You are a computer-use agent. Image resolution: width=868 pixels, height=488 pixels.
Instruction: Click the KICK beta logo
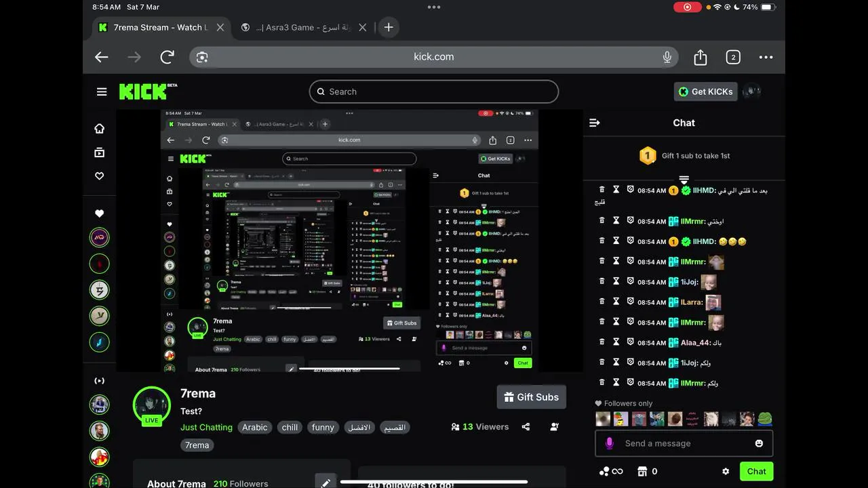point(148,91)
